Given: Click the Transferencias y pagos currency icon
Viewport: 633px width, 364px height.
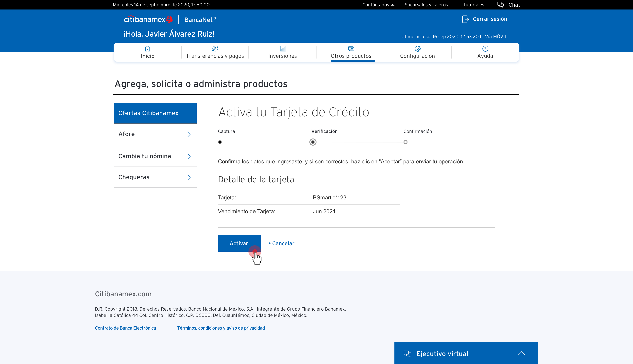Looking at the screenshot, I should 215,48.
